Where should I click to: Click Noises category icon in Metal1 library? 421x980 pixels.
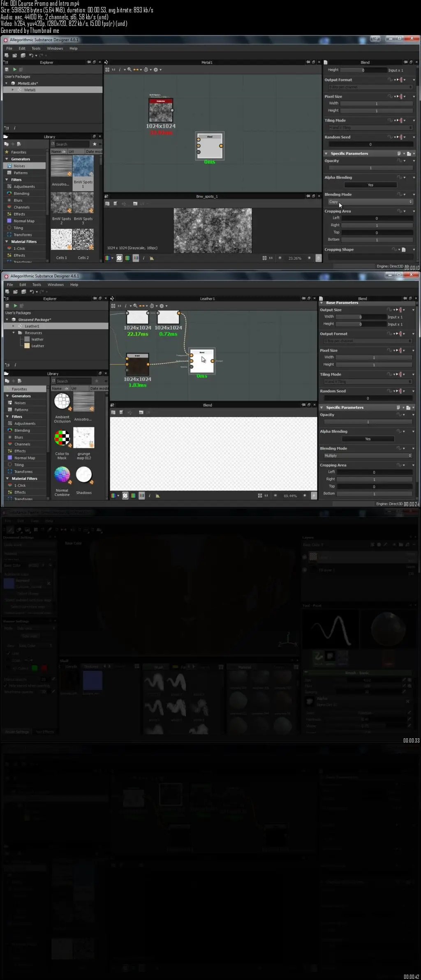tap(9, 166)
